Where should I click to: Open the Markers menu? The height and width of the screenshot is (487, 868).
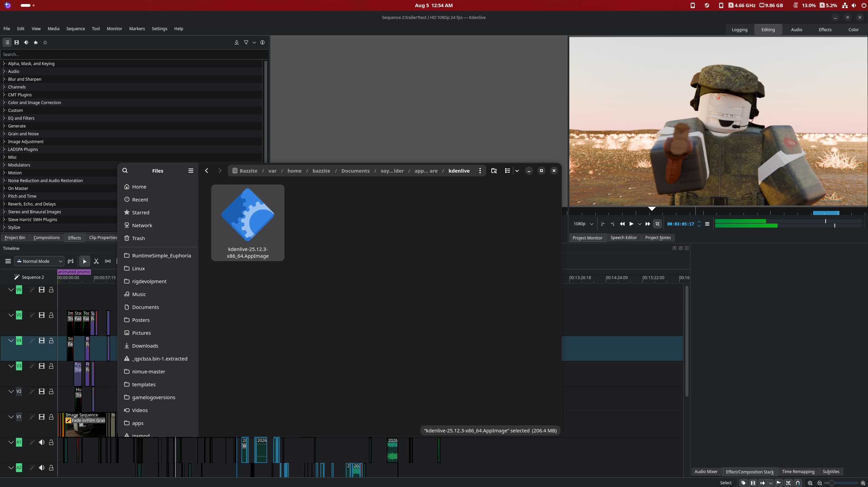pyautogui.click(x=137, y=29)
